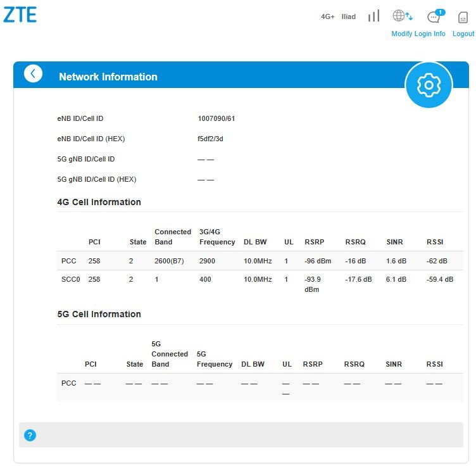Click the ZTE logo
Viewport: 476px width, 466px height.
[20, 15]
